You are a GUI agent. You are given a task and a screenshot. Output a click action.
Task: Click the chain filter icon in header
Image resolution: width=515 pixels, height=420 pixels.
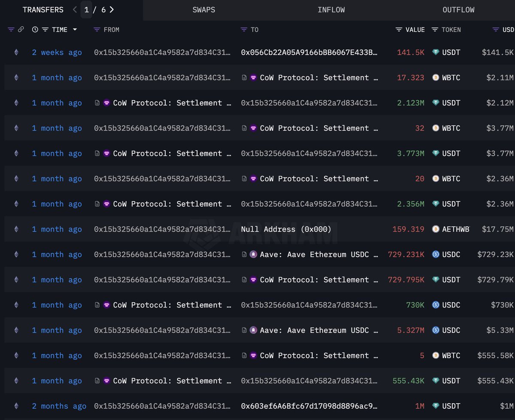tap(11, 30)
